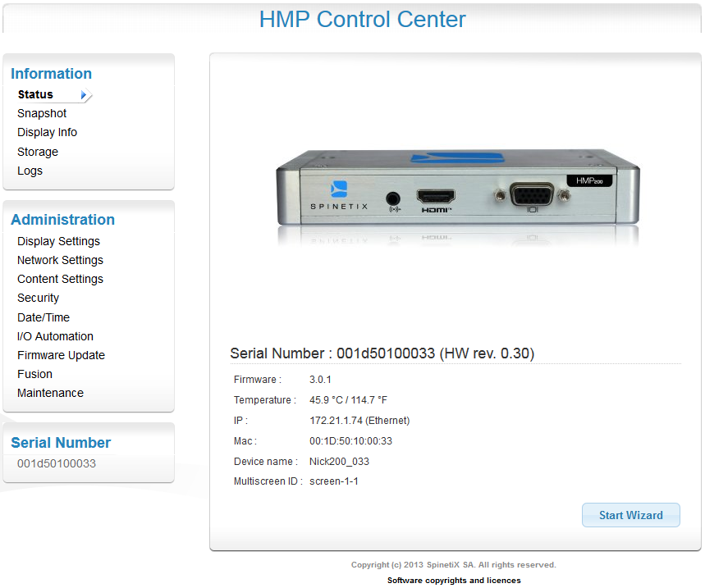The width and height of the screenshot is (705, 588).
Task: Go to Firmware Update
Action: 62,355
